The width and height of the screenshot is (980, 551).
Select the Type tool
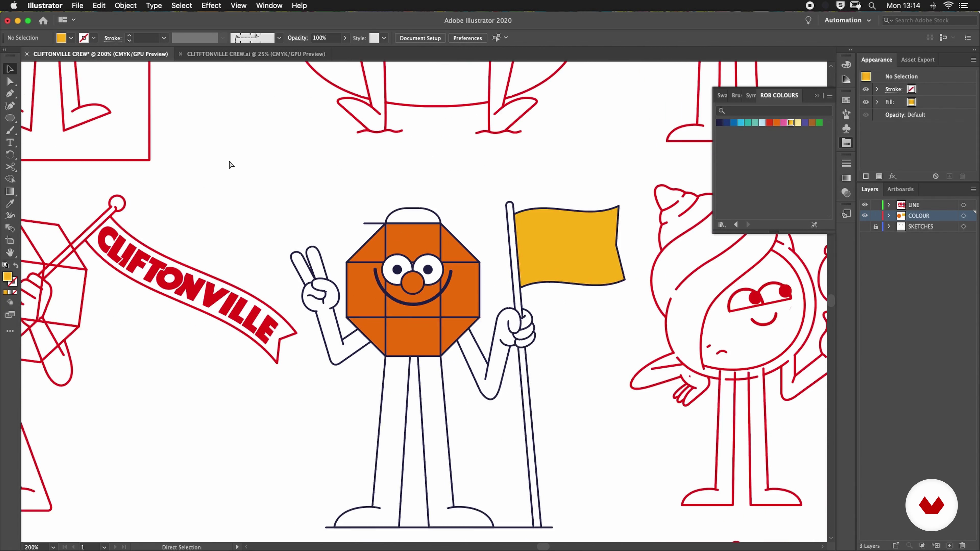[10, 143]
